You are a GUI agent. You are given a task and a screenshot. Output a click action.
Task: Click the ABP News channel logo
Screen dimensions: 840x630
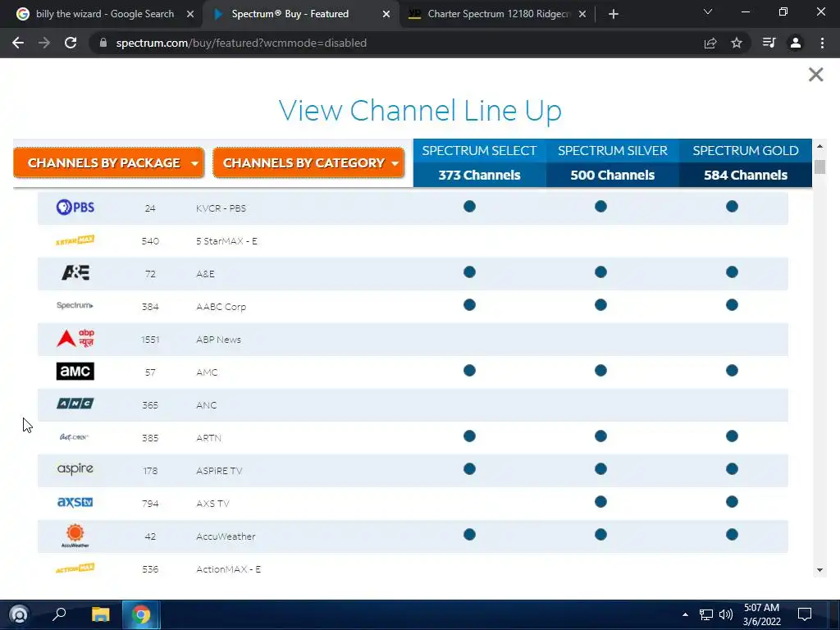tap(75, 338)
